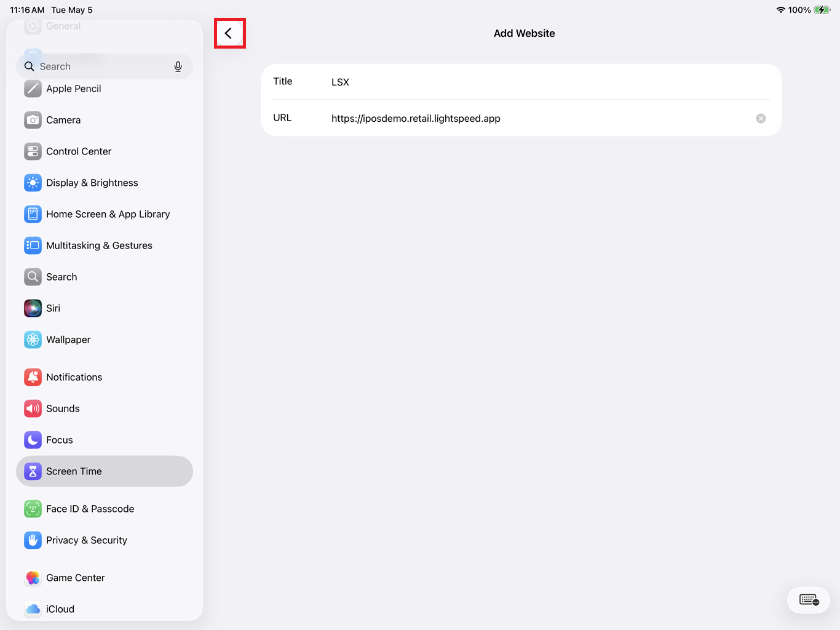Tap the Add Website heading
This screenshot has width=840, height=630.
click(525, 33)
